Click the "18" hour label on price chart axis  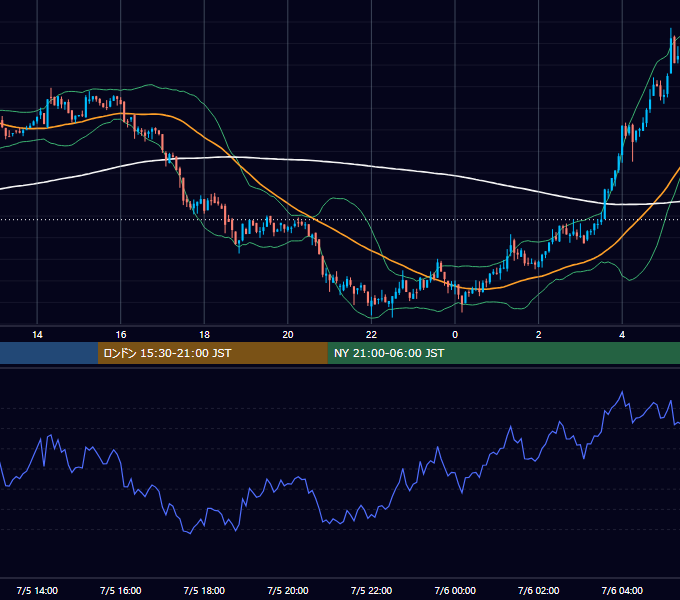[204, 335]
